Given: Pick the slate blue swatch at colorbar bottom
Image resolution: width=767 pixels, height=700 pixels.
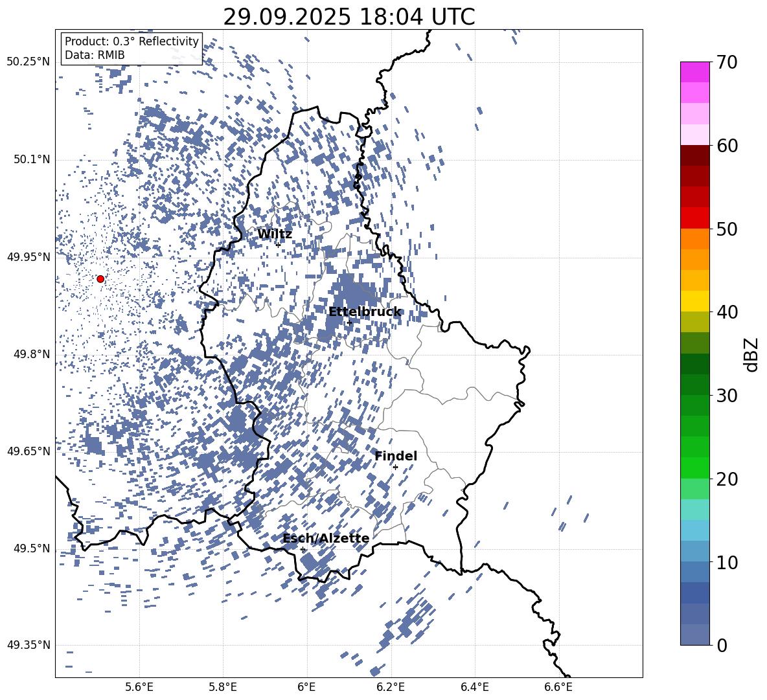Looking at the screenshot, I should (x=694, y=635).
